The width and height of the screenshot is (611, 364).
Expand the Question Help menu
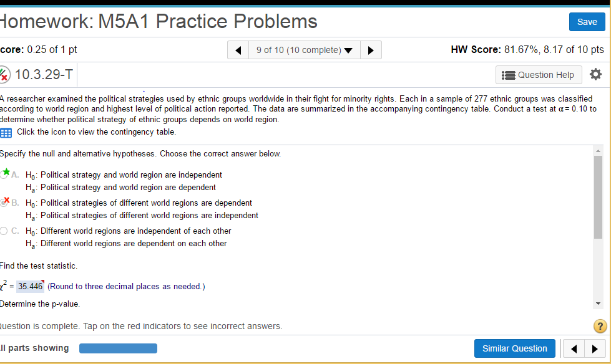(x=539, y=75)
